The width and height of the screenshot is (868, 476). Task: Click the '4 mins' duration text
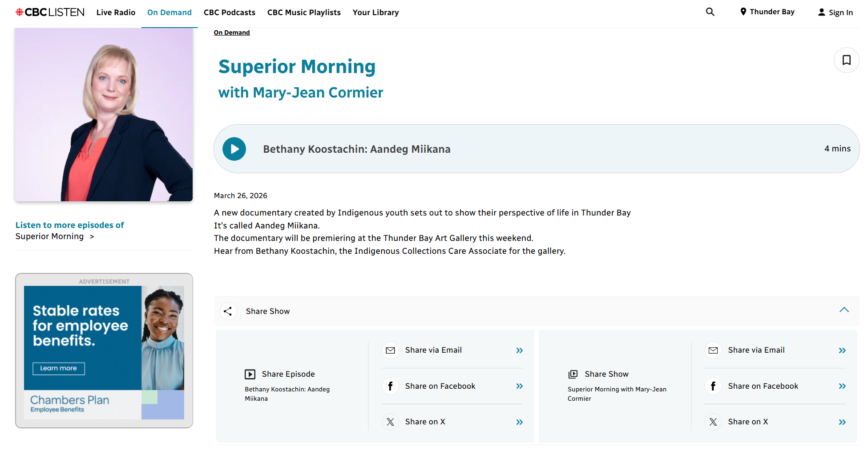(x=837, y=149)
